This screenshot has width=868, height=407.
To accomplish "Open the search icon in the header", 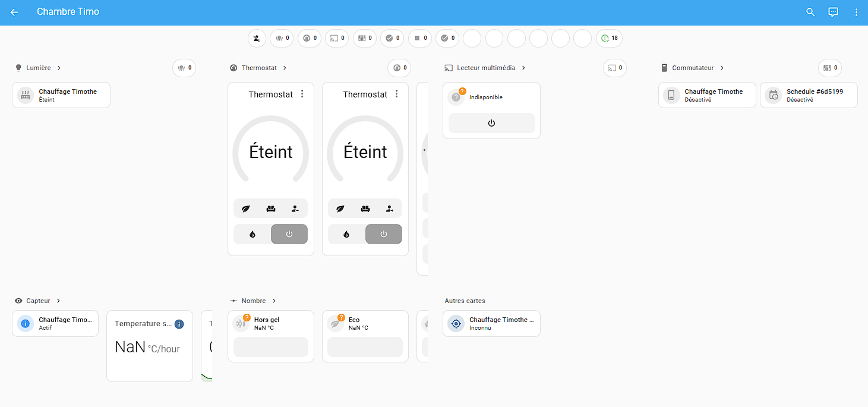I will (810, 12).
